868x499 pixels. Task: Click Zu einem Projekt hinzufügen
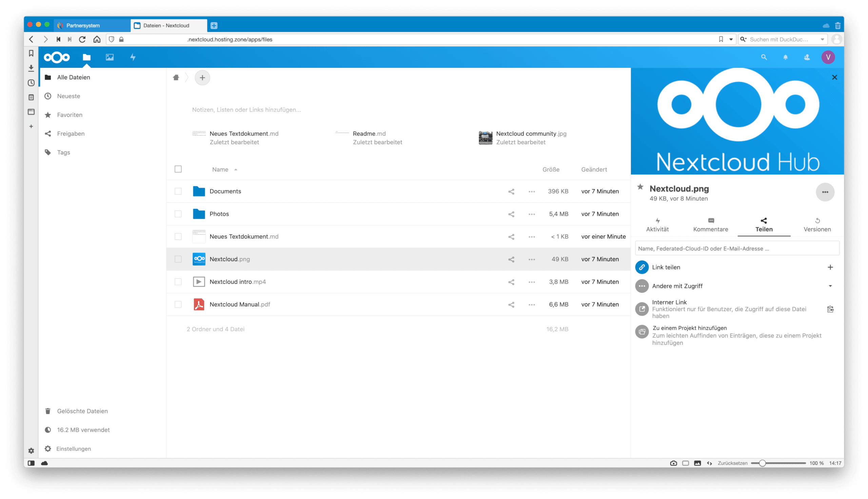click(x=689, y=328)
